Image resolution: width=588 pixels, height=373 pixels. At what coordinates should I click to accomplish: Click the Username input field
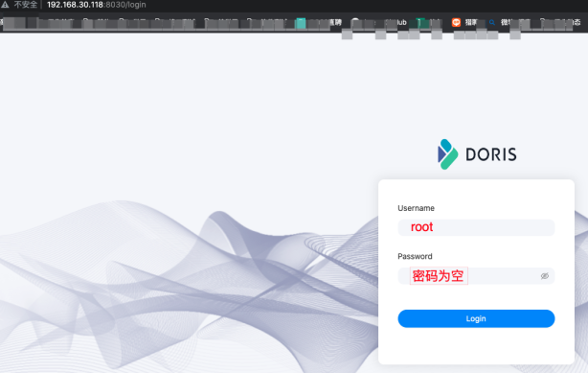point(476,227)
